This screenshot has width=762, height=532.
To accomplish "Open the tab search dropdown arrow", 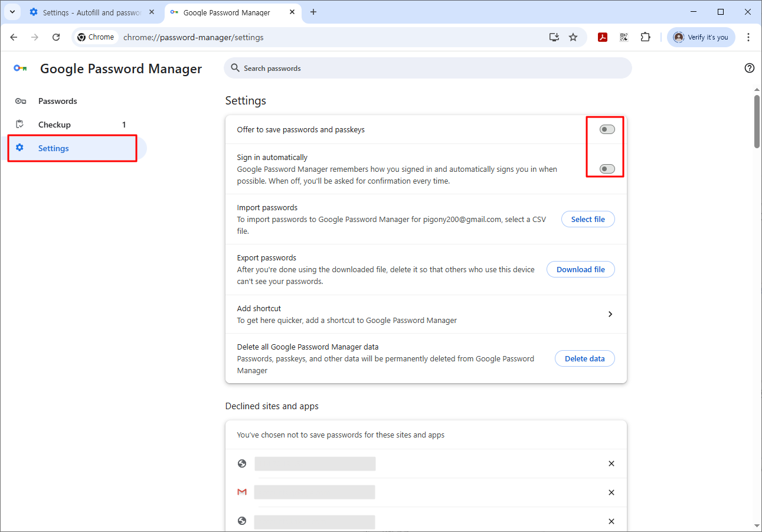I will point(12,12).
